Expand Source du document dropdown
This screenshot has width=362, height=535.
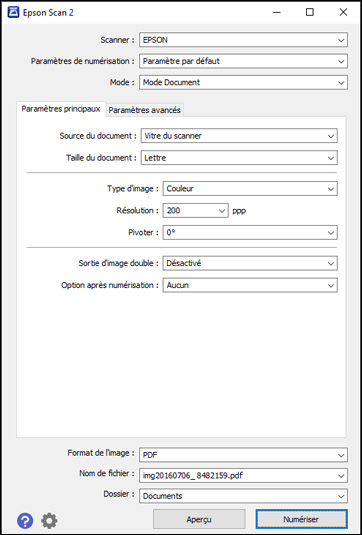[239, 136]
